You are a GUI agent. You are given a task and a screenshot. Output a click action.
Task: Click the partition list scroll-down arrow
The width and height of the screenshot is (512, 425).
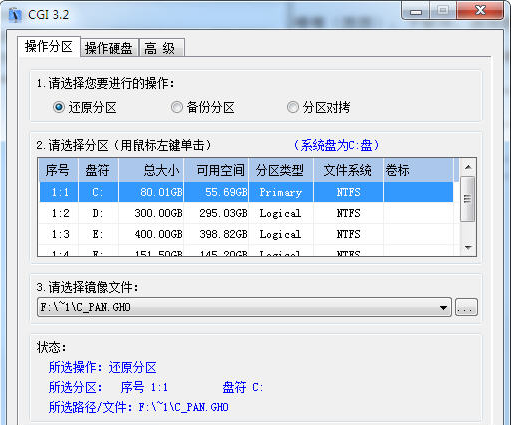pos(468,247)
